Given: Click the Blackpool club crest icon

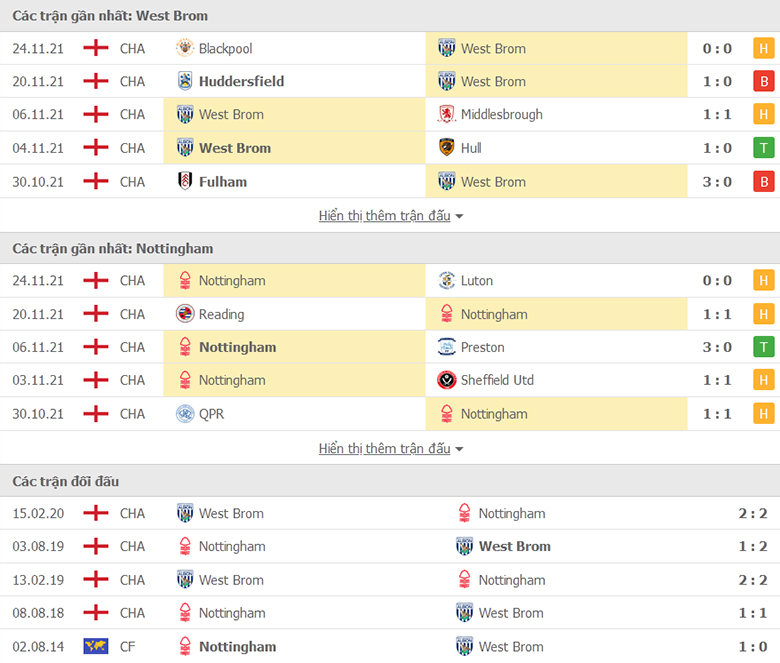Looking at the screenshot, I should coord(185,48).
